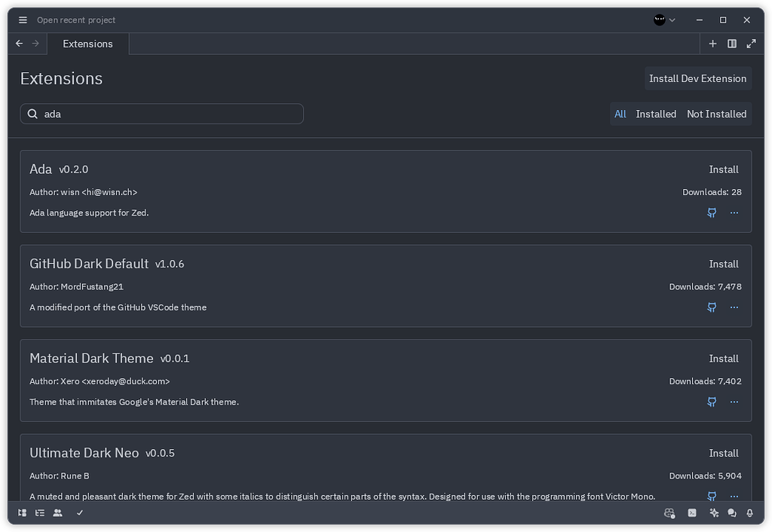The height and width of the screenshot is (532, 772).
Task: Open Ultimate Dark Neo repository icon
Action: [x=712, y=496]
